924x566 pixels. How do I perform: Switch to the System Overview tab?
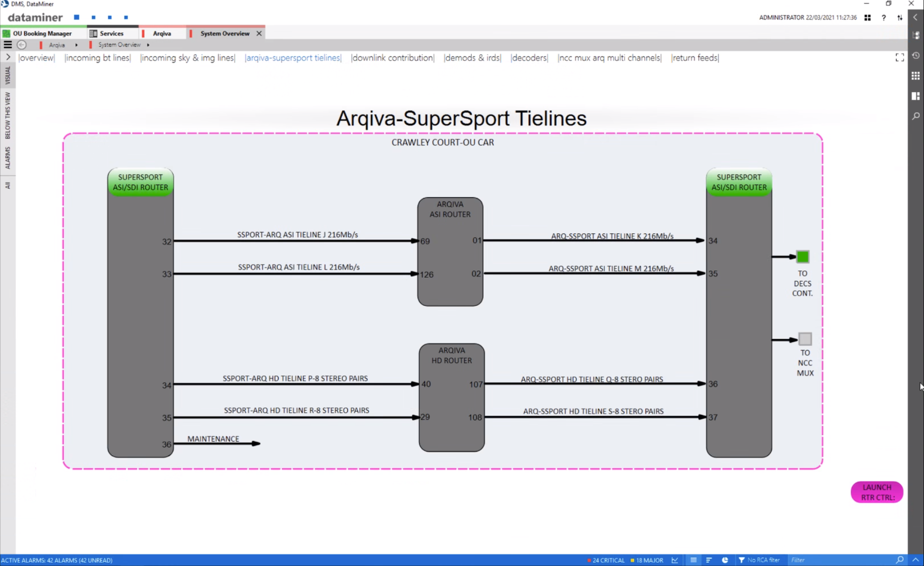[224, 34]
